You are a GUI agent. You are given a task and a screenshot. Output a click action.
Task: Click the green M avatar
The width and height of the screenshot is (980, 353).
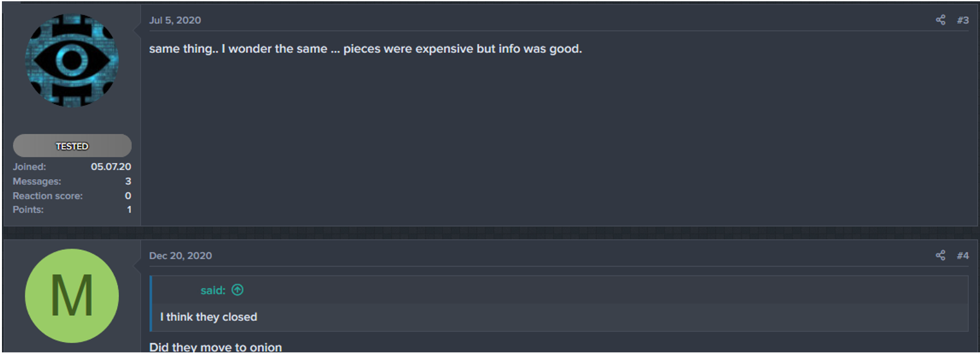tap(72, 296)
